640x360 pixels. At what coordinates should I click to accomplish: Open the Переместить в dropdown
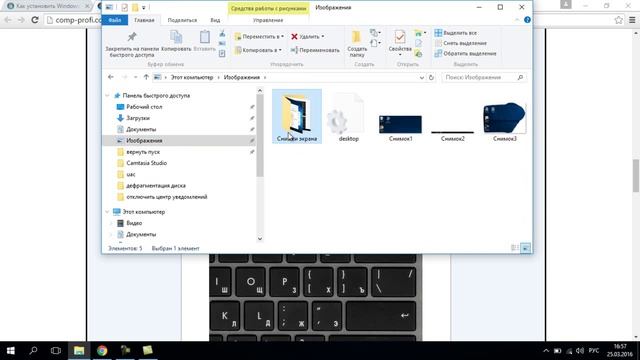(259, 37)
